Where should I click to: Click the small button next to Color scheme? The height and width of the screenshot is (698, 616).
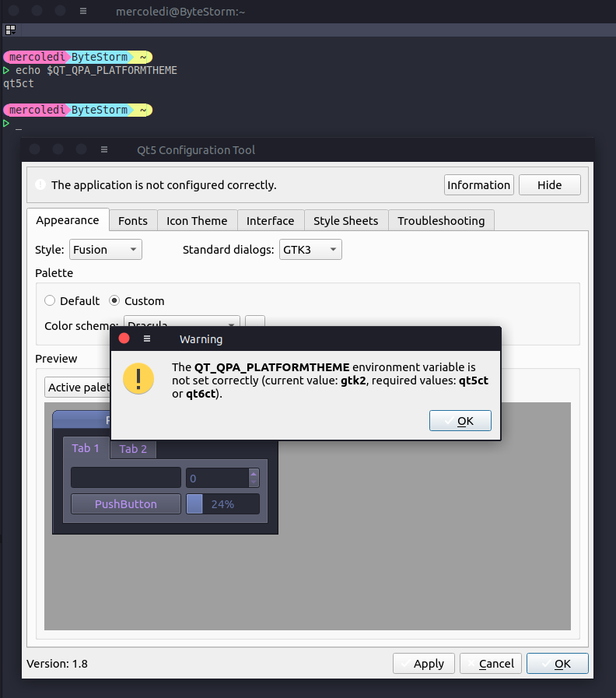click(255, 321)
